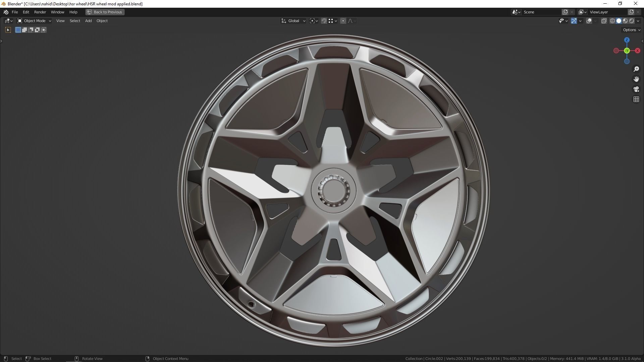Toggle snapping with the magnet icon
The height and width of the screenshot is (362, 644).
click(324, 21)
